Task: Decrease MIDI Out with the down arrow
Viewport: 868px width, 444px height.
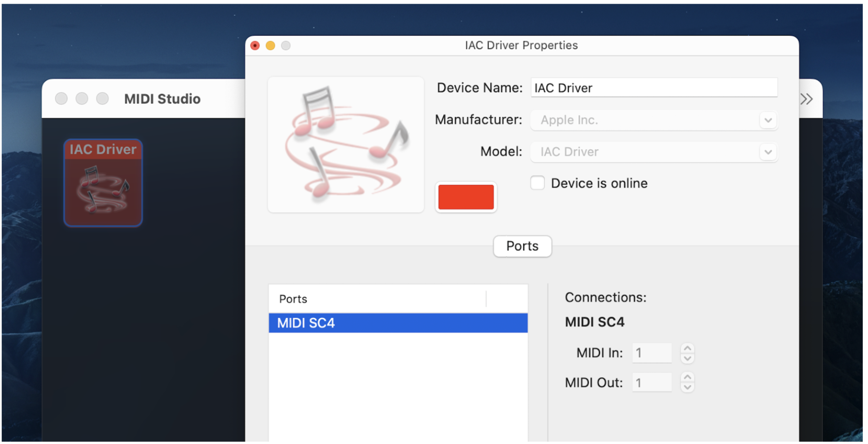Action: (687, 388)
